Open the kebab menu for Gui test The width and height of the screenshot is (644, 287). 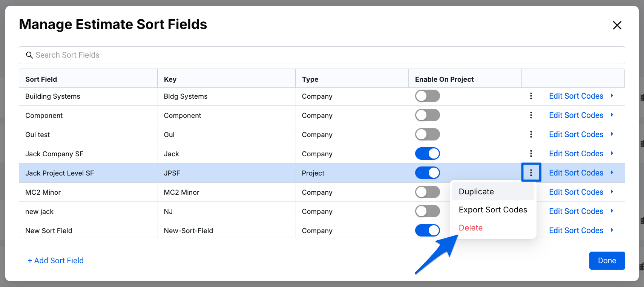pyautogui.click(x=531, y=134)
